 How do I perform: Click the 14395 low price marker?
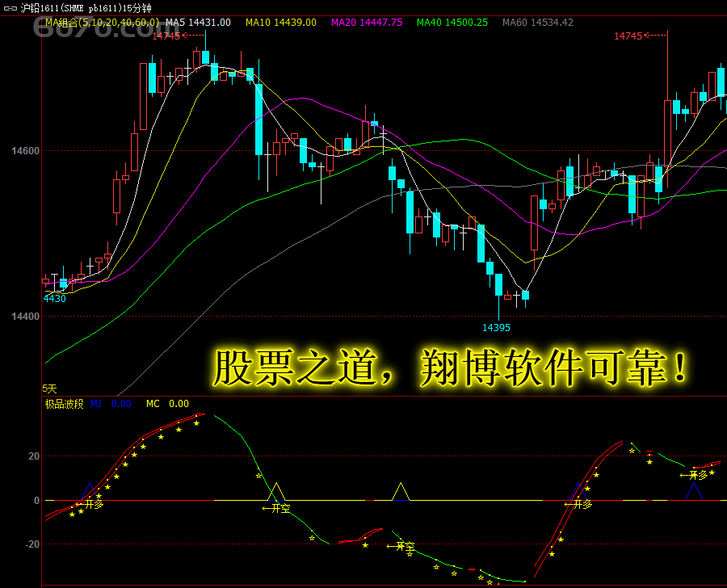(x=496, y=328)
